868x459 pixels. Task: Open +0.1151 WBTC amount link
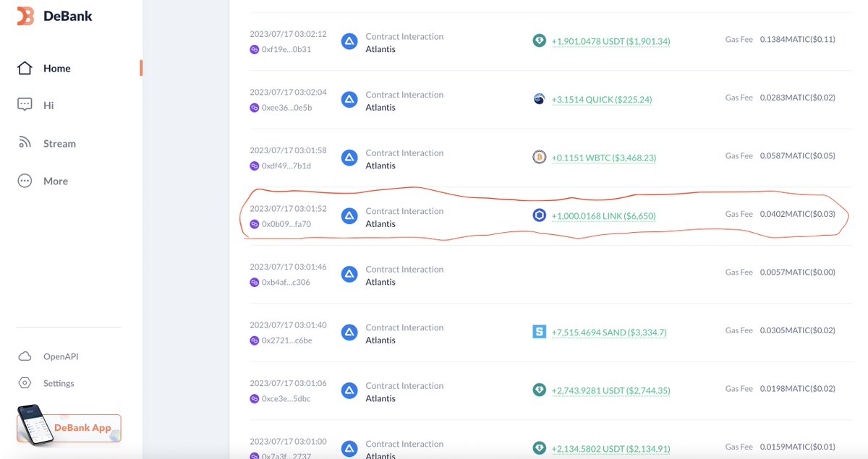pyautogui.click(x=604, y=158)
